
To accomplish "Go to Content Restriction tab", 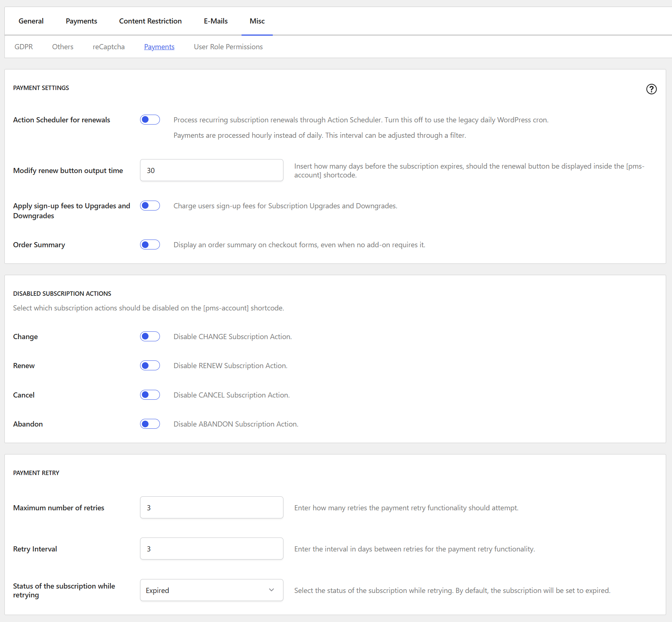I will tap(150, 21).
